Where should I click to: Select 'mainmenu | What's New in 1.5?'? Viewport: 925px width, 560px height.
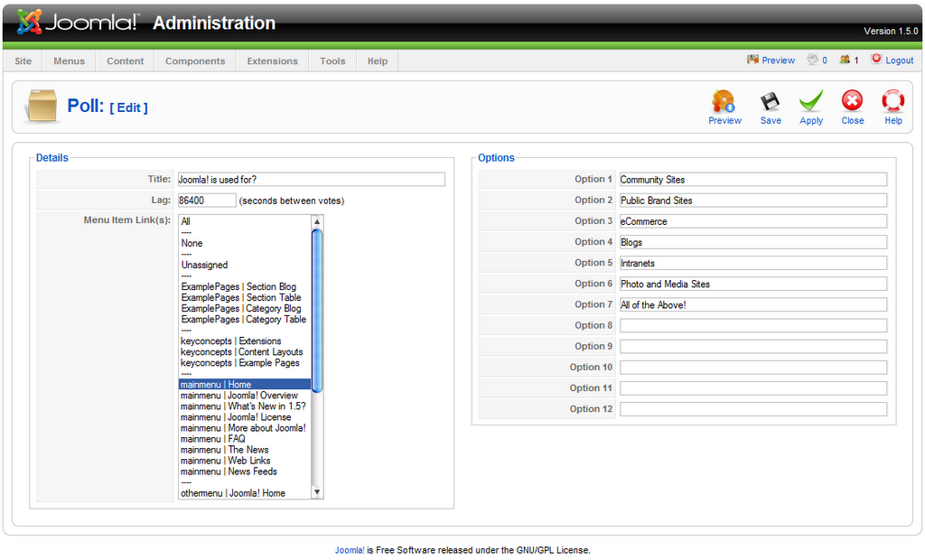pyautogui.click(x=245, y=406)
